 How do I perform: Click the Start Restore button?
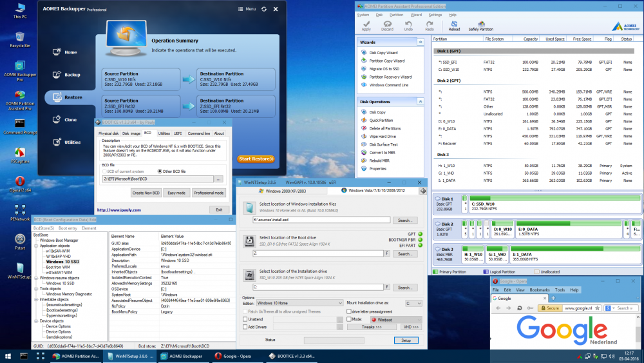[256, 159]
